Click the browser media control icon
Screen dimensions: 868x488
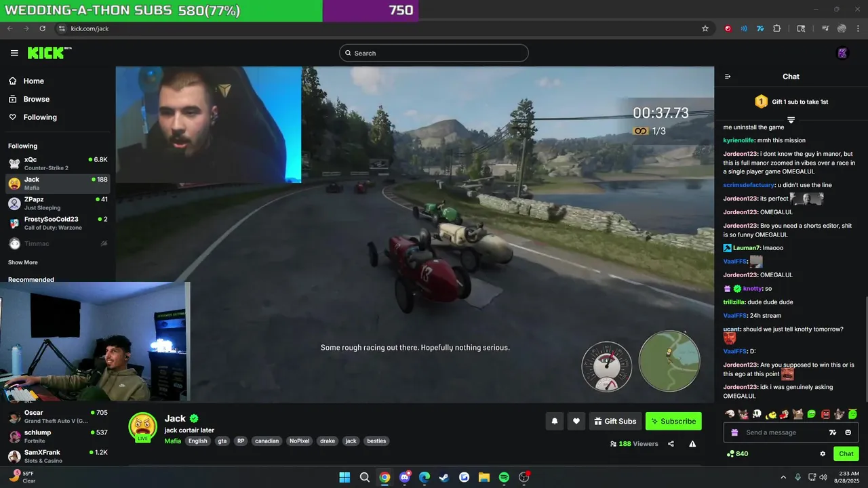pyautogui.click(x=825, y=28)
